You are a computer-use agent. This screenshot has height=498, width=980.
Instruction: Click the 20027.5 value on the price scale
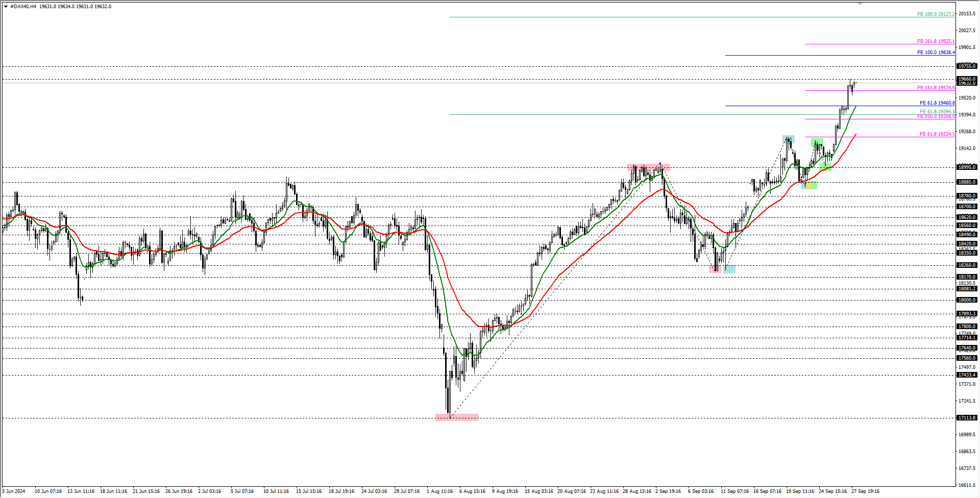coord(967,31)
